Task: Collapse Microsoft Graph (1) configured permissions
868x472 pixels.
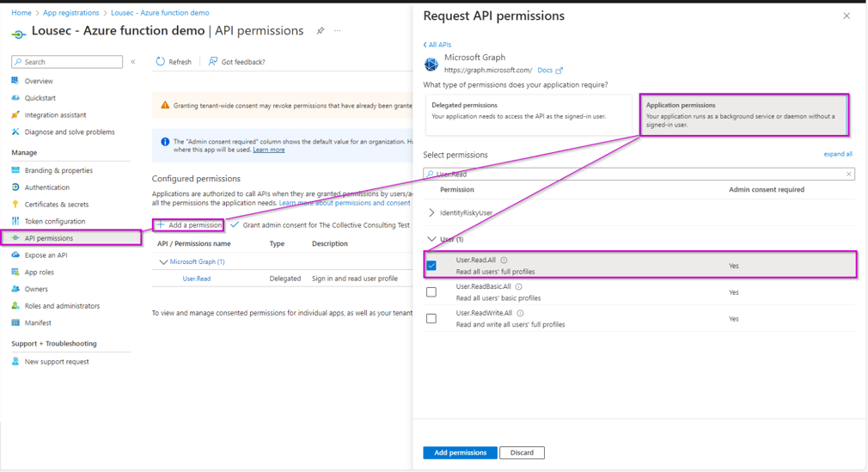Action: coord(163,262)
